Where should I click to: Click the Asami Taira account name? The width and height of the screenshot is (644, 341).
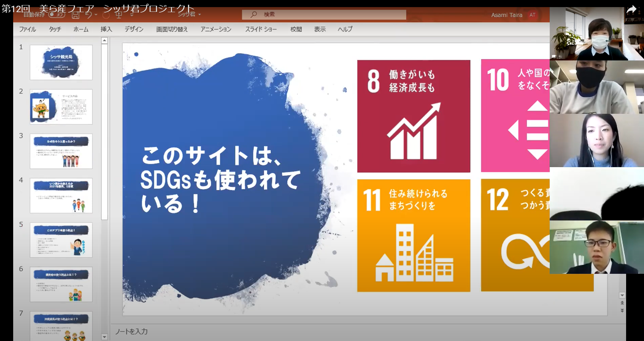pyautogui.click(x=506, y=15)
